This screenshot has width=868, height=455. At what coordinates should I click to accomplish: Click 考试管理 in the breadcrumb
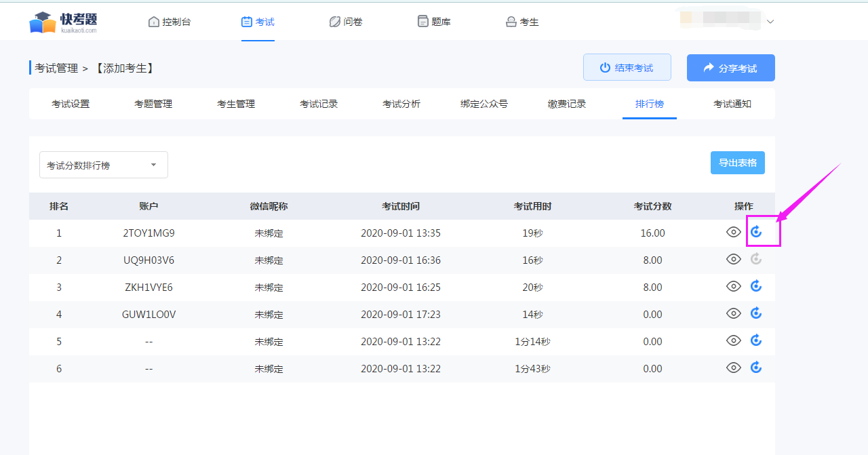[x=56, y=68]
